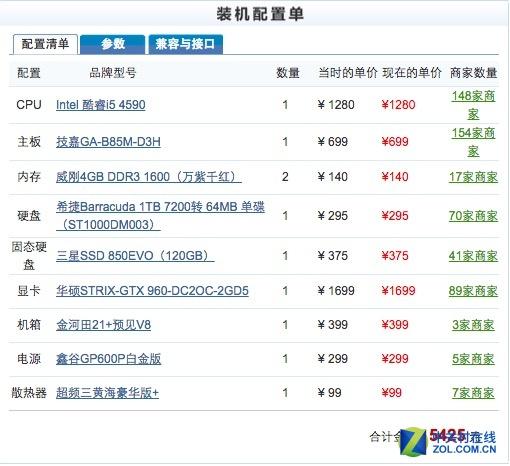The height and width of the screenshot is (466, 510).
Task: Select the 装机配置单 title
Action: coord(260,14)
